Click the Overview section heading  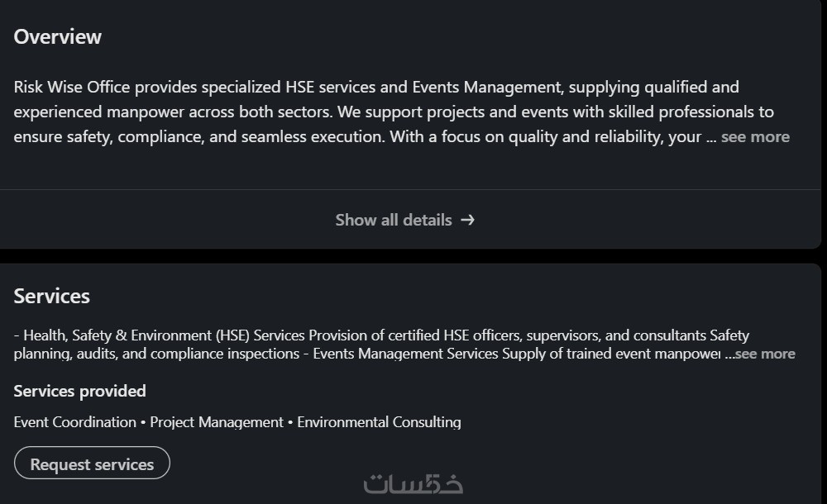point(58,36)
